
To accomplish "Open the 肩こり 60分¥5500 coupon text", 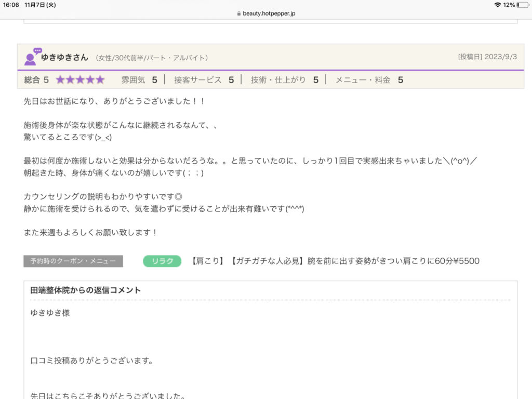I will [335, 261].
